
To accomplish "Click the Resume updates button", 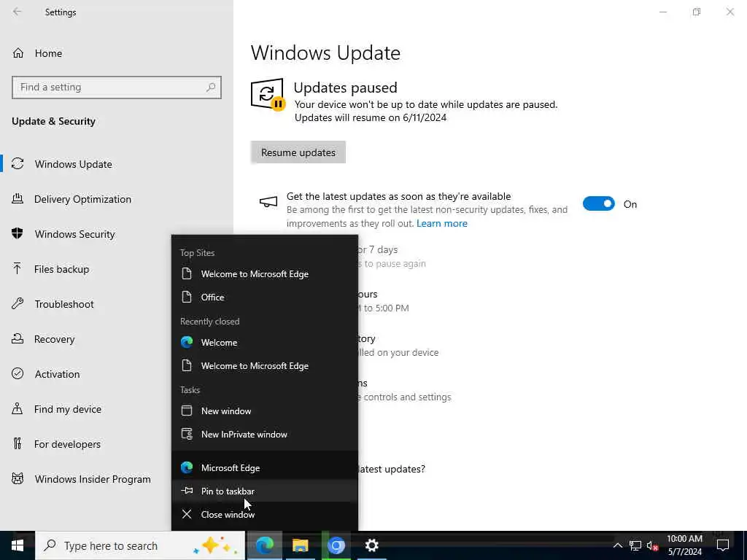I will [298, 152].
